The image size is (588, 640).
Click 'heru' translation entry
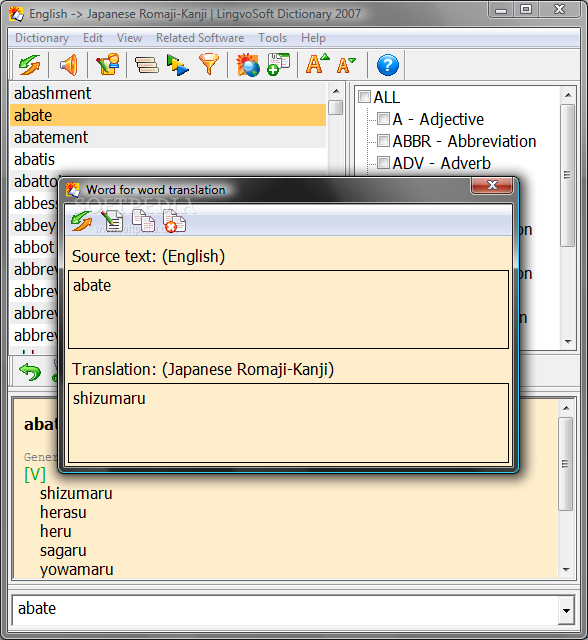pos(55,531)
